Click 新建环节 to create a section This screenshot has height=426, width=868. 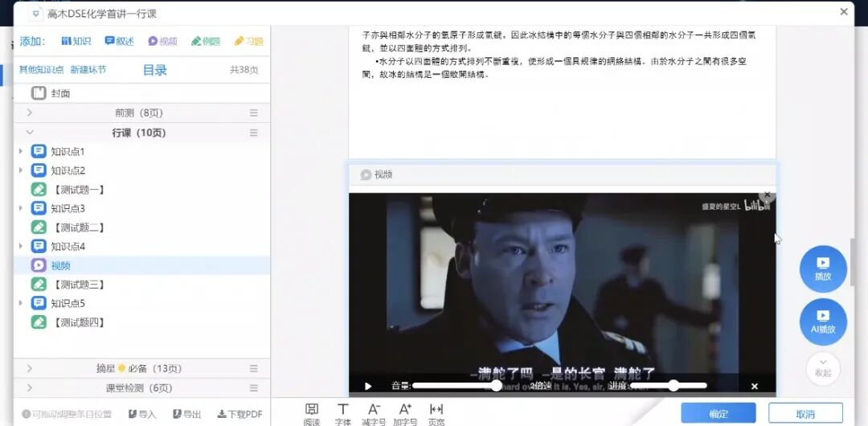click(88, 70)
